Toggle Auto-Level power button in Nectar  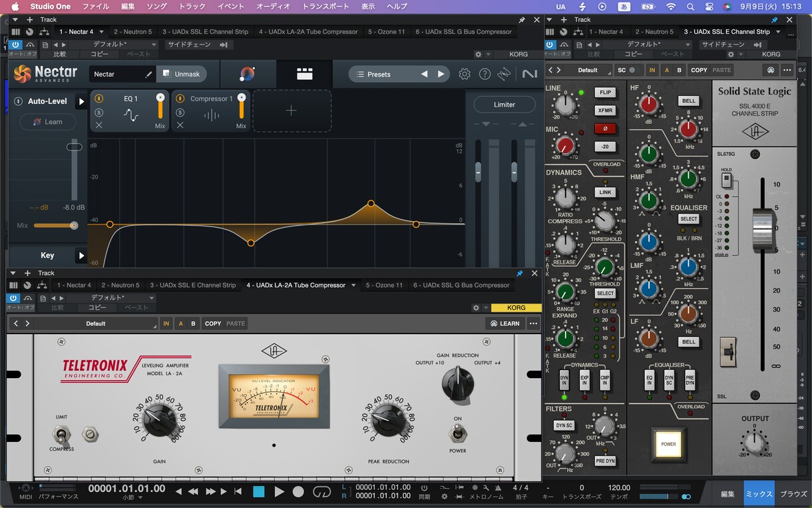coord(19,102)
